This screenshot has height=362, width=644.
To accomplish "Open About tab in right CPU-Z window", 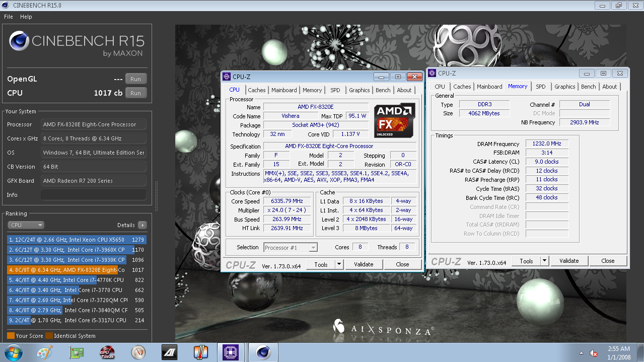I will pyautogui.click(x=610, y=87).
